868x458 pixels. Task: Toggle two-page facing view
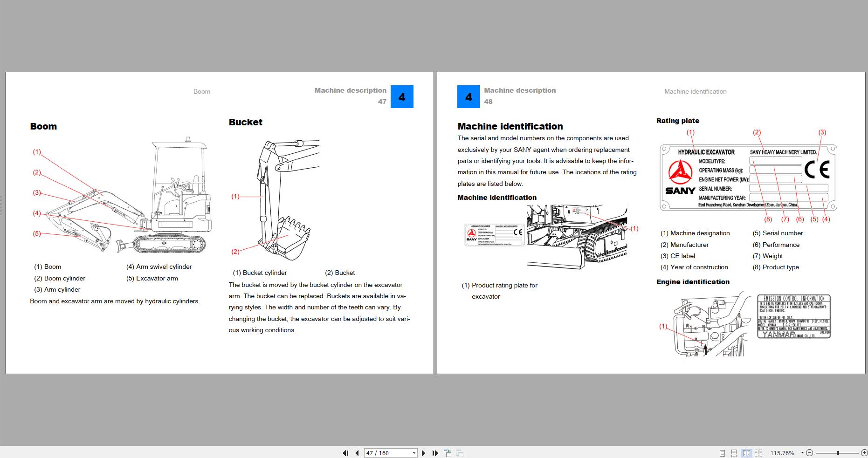tap(746, 453)
